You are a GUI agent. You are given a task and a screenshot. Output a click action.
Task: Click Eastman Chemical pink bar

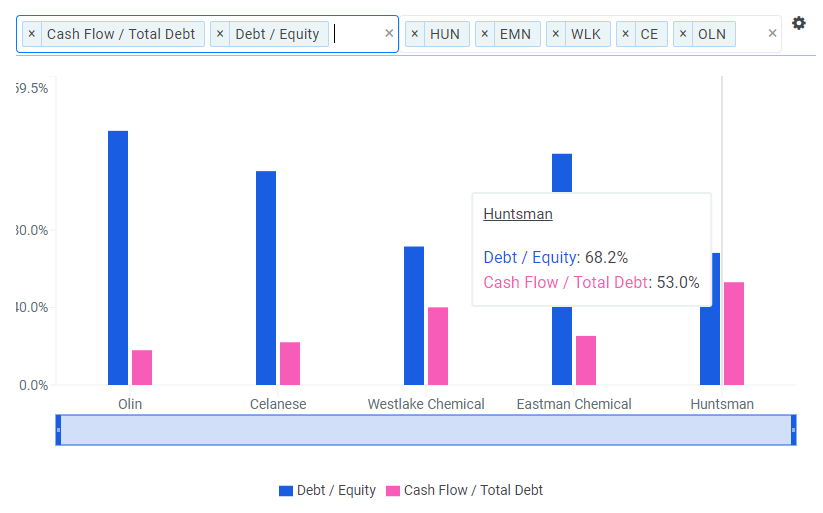(586, 360)
